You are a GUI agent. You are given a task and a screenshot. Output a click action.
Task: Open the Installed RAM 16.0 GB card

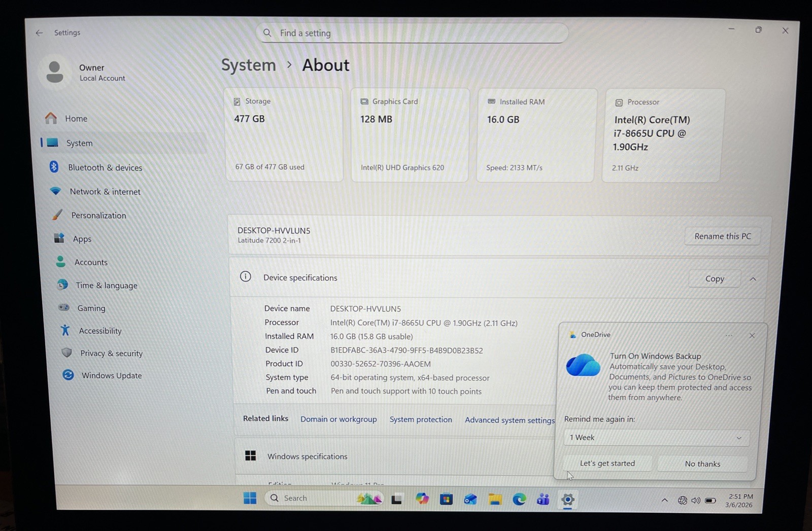535,135
